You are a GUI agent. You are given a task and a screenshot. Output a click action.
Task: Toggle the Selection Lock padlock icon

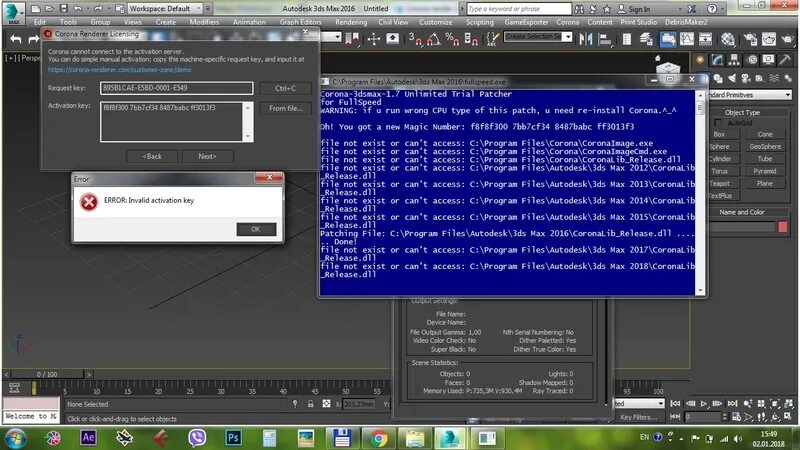coord(310,404)
